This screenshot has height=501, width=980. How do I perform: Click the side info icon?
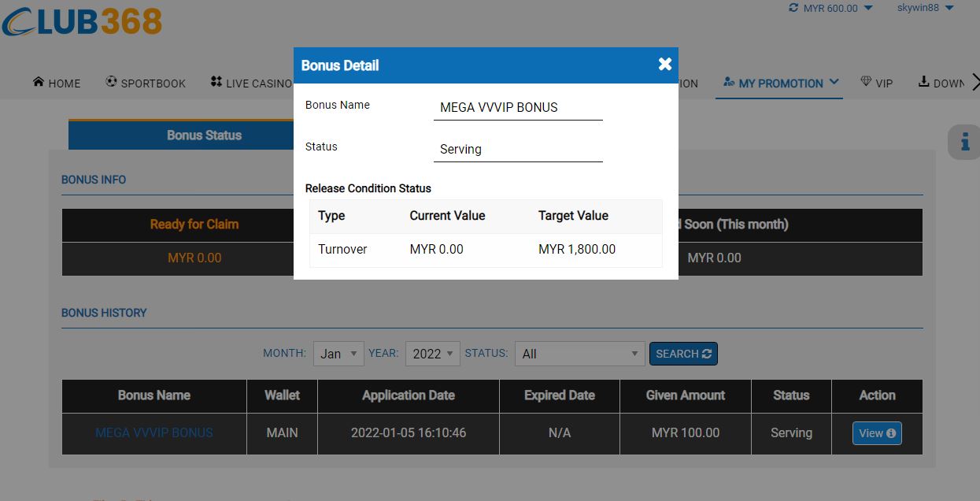964,143
